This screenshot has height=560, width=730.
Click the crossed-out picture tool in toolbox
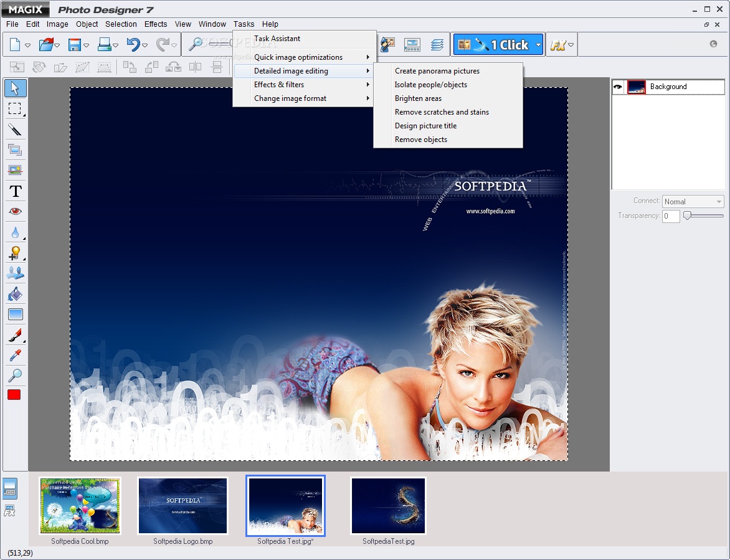(x=15, y=171)
